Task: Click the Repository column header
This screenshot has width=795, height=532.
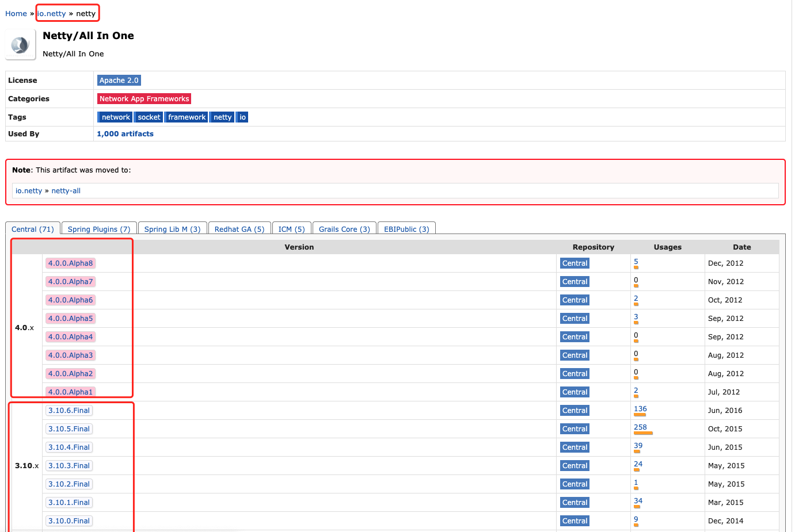Action: [x=594, y=247]
